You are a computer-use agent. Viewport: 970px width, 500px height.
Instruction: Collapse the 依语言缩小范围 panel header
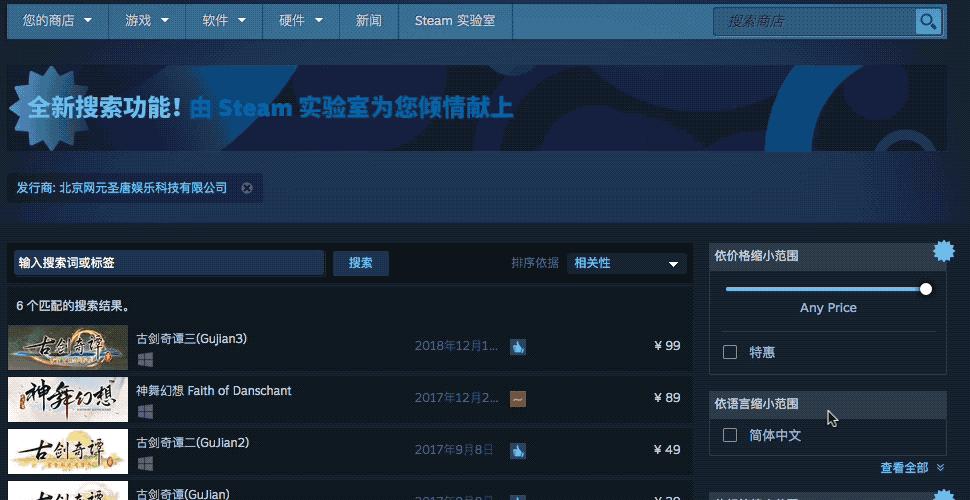(x=828, y=404)
